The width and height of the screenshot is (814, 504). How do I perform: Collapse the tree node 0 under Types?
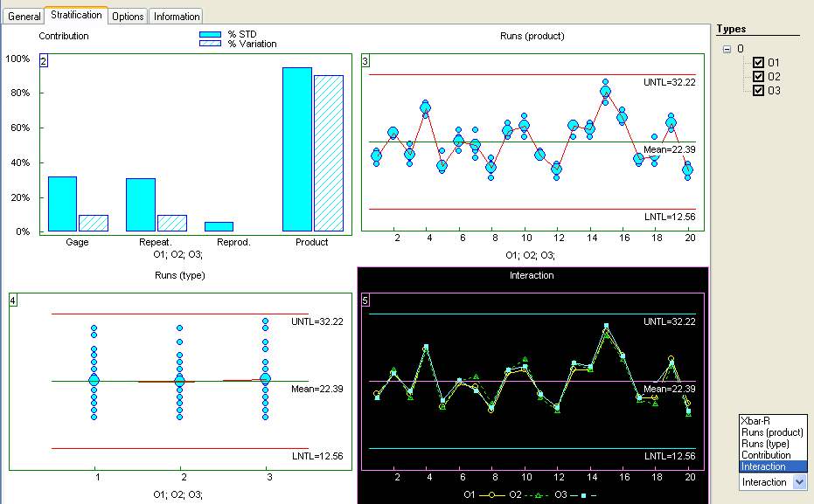[727, 50]
